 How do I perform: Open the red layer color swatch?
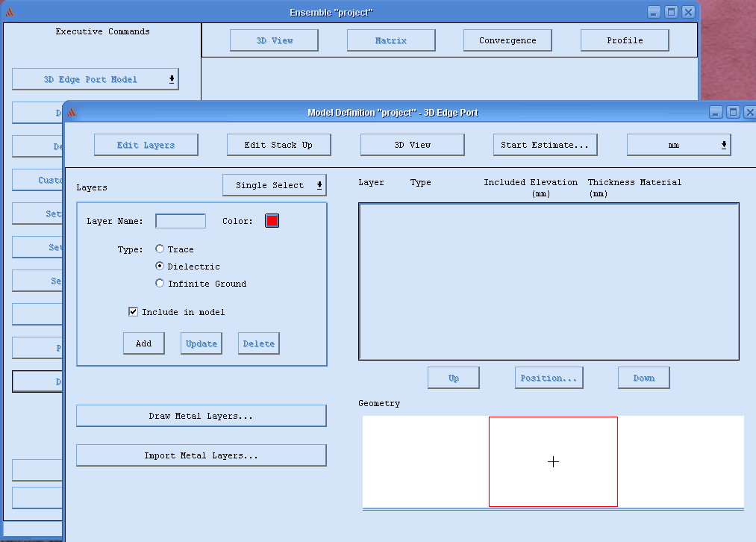pyautogui.click(x=272, y=221)
